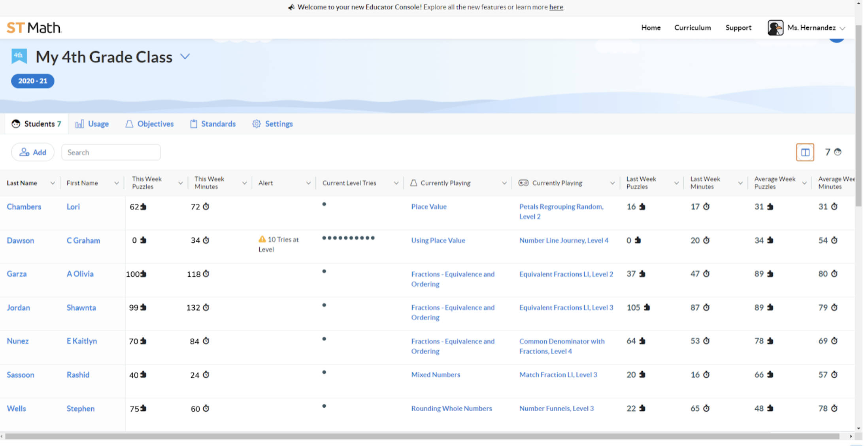Click the megaphone icon in welcome banner
The image size is (868, 446).
[291, 7]
